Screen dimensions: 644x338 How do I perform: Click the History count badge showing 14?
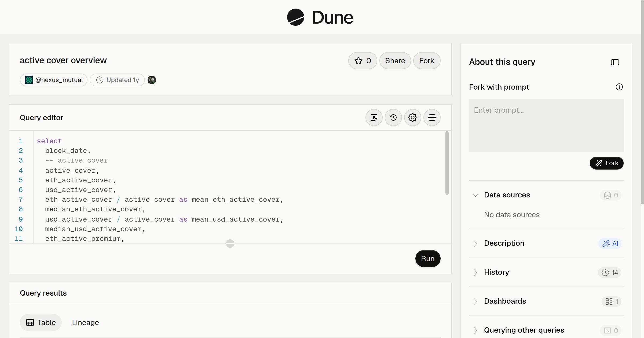(610, 272)
